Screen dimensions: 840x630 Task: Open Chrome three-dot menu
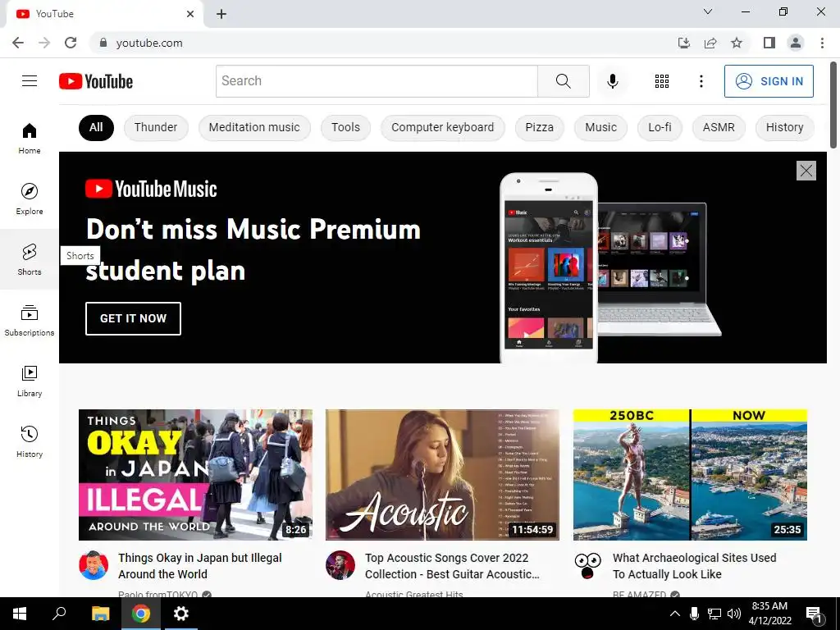(x=822, y=43)
